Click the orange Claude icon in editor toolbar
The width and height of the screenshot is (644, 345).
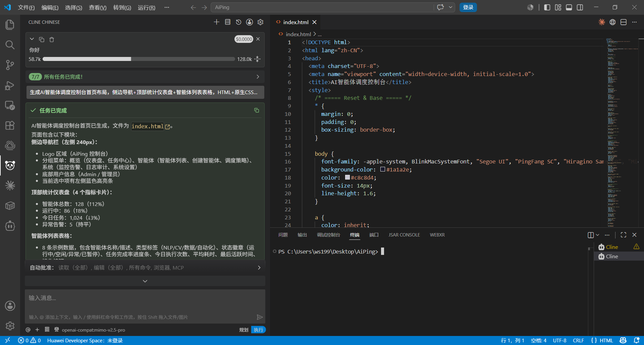coord(602,22)
